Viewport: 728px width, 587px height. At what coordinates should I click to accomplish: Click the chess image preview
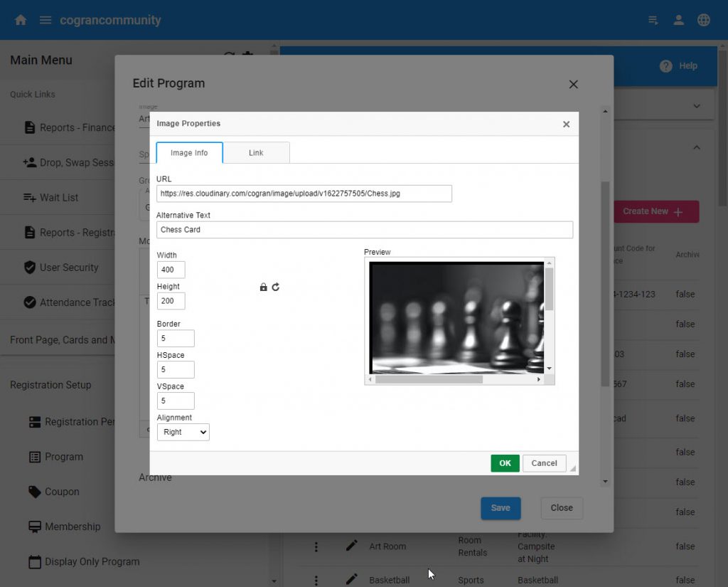(456, 318)
